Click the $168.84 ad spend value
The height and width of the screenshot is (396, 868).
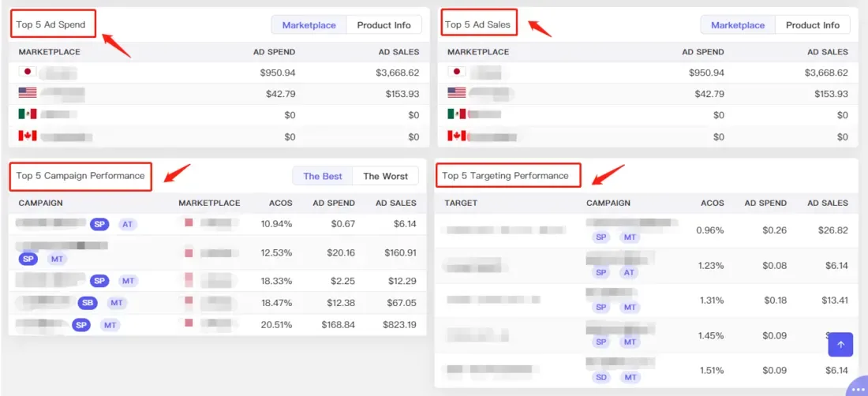[x=339, y=325]
